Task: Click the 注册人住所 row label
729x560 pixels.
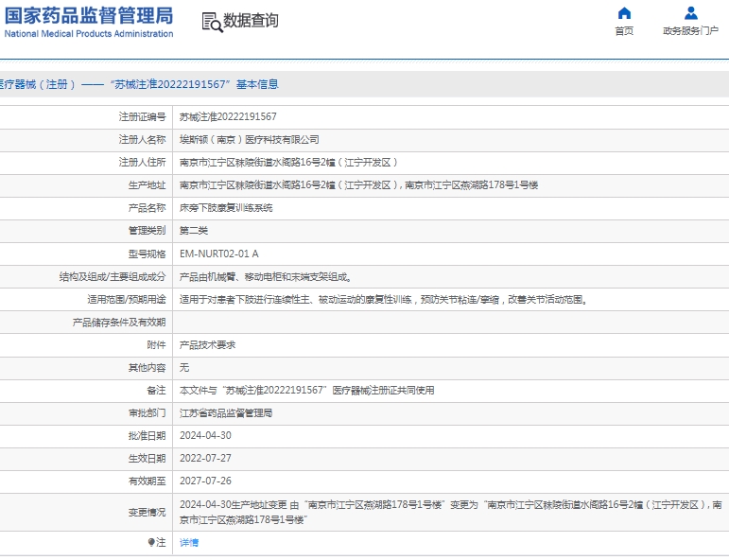Action: click(x=142, y=163)
